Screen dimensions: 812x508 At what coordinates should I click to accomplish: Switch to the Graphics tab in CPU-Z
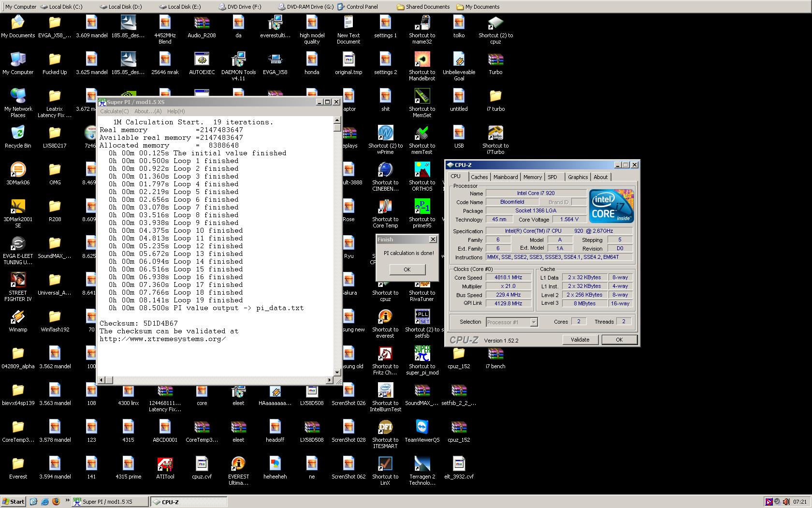pos(578,177)
